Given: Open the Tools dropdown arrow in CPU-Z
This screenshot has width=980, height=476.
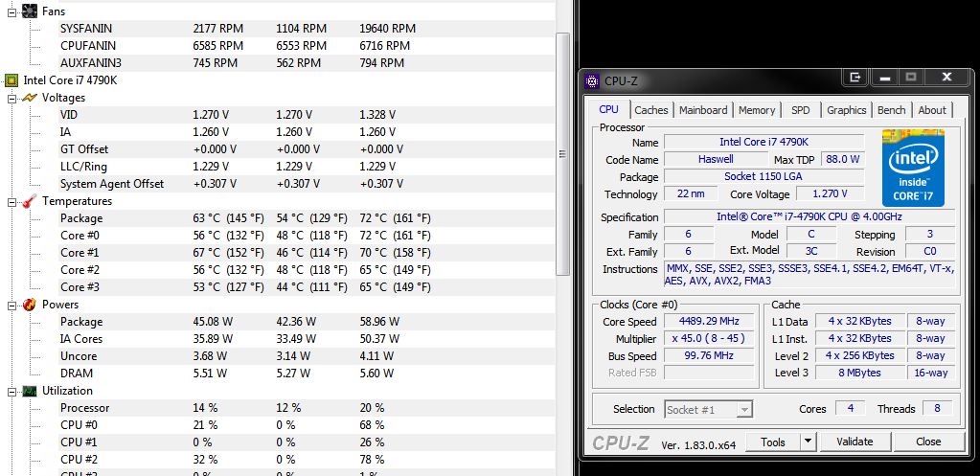Looking at the screenshot, I should (809, 442).
